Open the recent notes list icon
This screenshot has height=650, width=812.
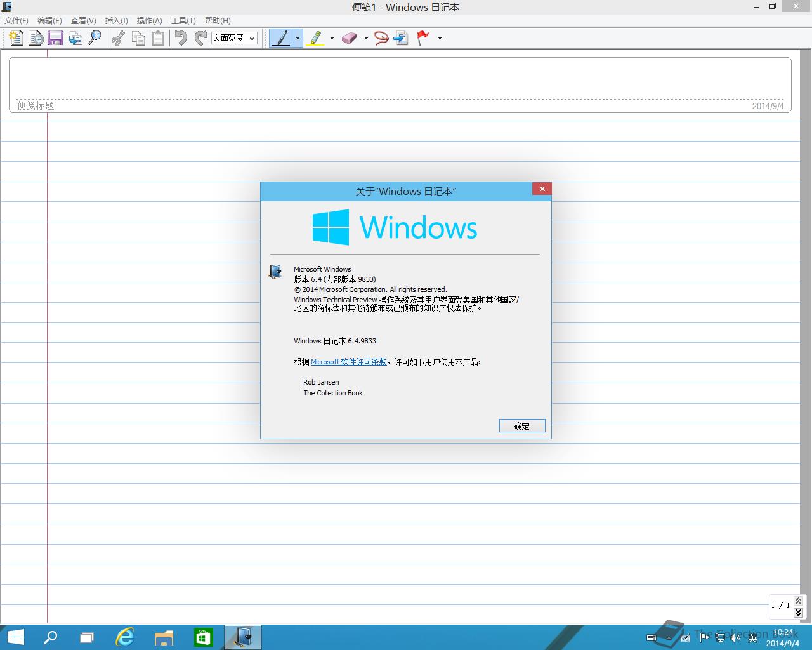pos(36,38)
